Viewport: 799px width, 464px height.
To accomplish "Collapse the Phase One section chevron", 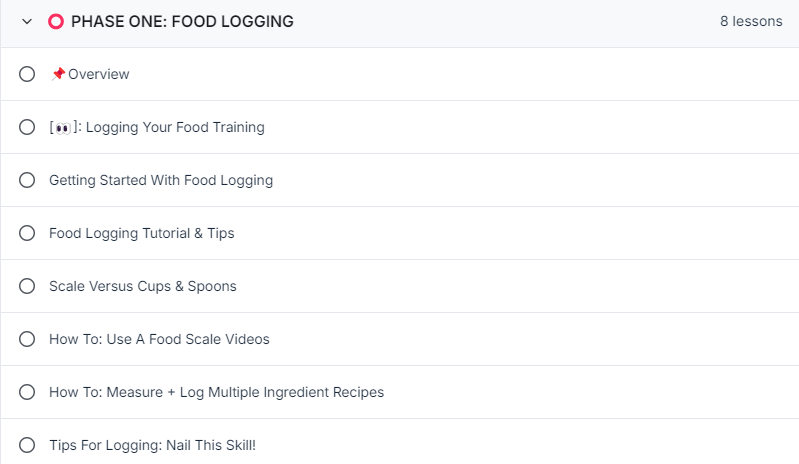I will point(27,21).
